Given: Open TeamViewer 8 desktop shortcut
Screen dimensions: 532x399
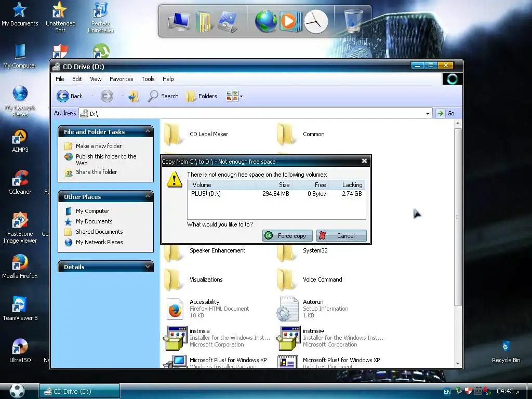Looking at the screenshot, I should point(20,309).
